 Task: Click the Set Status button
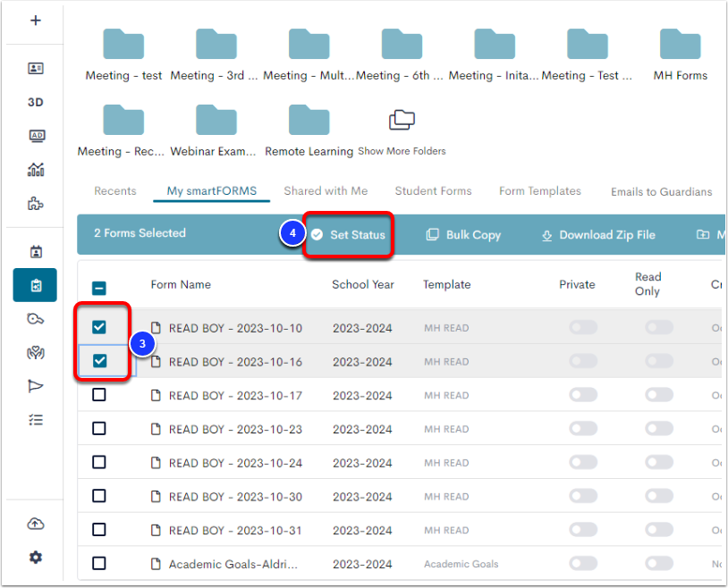(348, 235)
